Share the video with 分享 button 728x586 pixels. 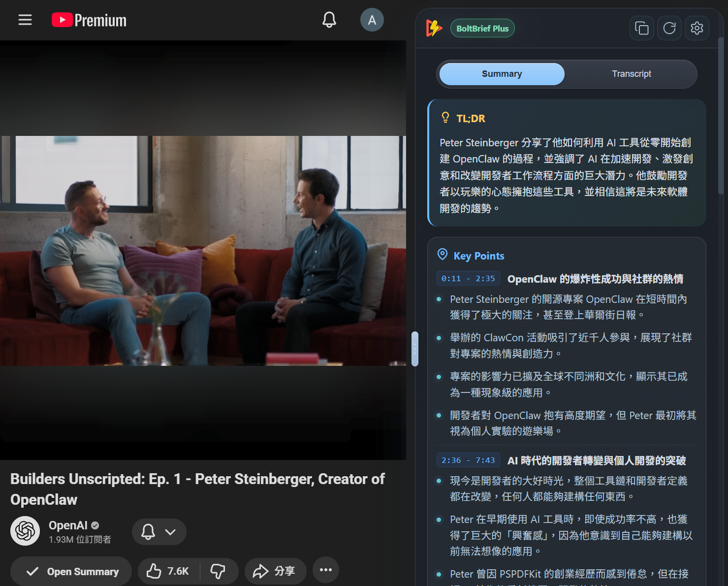coord(275,571)
